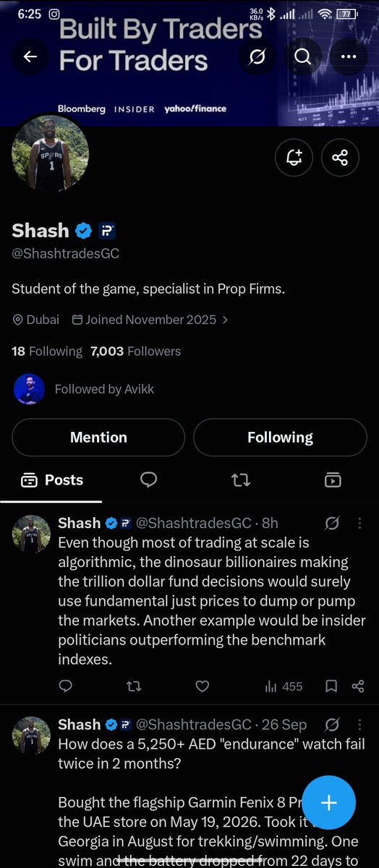Switch to the Replies tab
This screenshot has height=868, width=379.
coord(148,480)
